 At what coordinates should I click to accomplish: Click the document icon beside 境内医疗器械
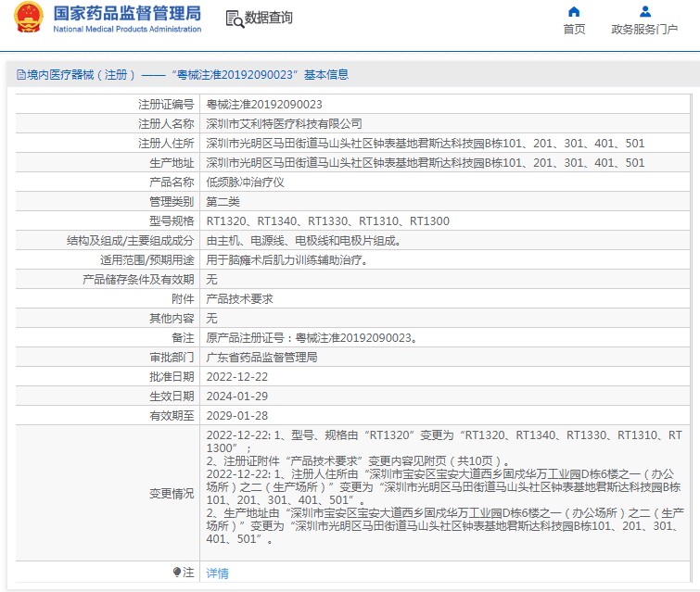point(21,74)
